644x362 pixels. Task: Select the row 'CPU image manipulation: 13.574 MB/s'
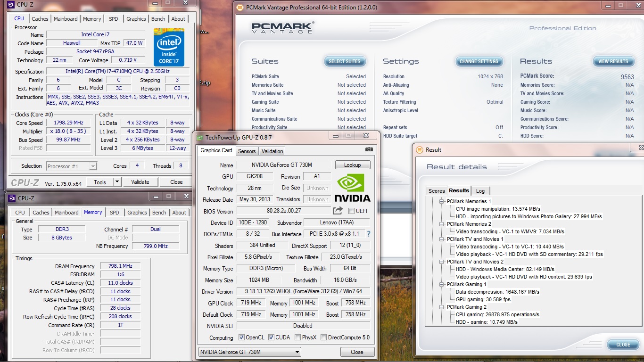(x=498, y=209)
